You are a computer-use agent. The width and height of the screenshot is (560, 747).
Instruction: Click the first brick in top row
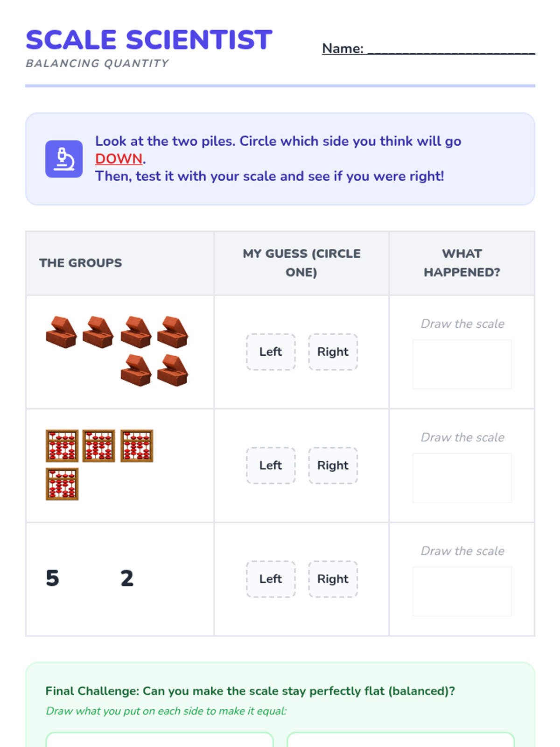[61, 332]
